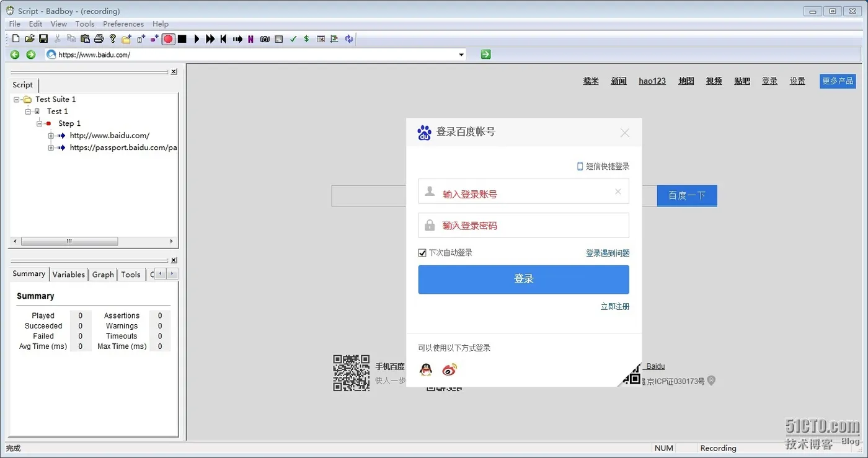Add a new Suite with the folder-plus icon
Viewport: 868px width, 458px height.
tap(126, 39)
